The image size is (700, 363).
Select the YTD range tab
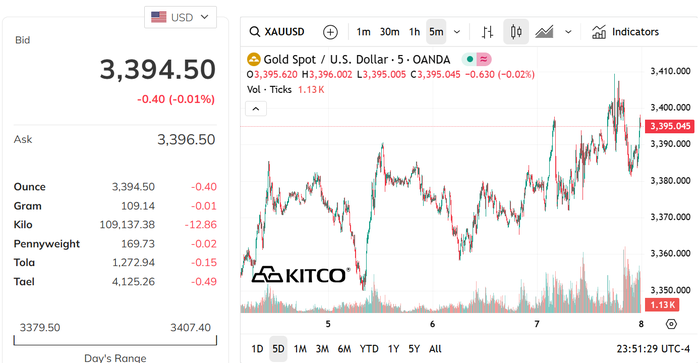pos(369,349)
